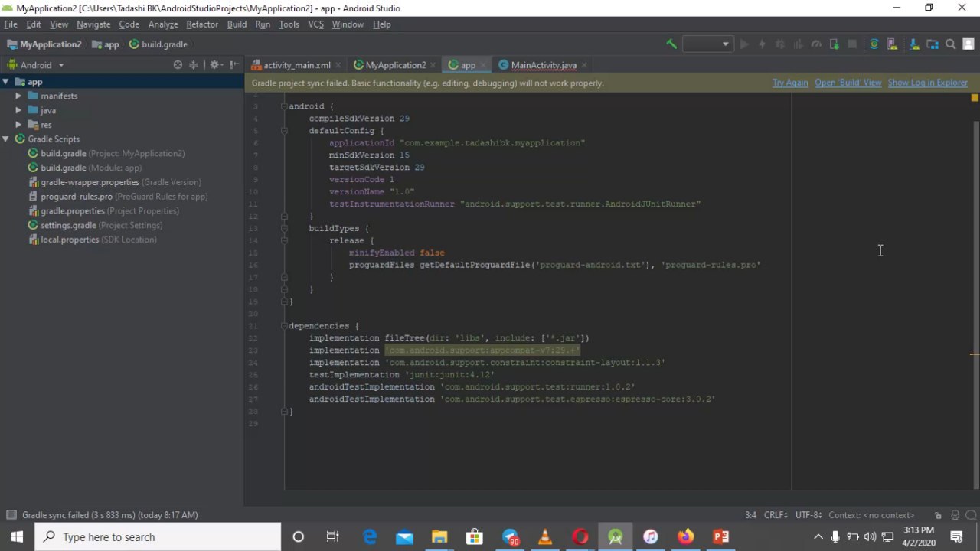Select gradle-wrapper.properties file
The height and width of the screenshot is (551, 980).
pos(120,182)
